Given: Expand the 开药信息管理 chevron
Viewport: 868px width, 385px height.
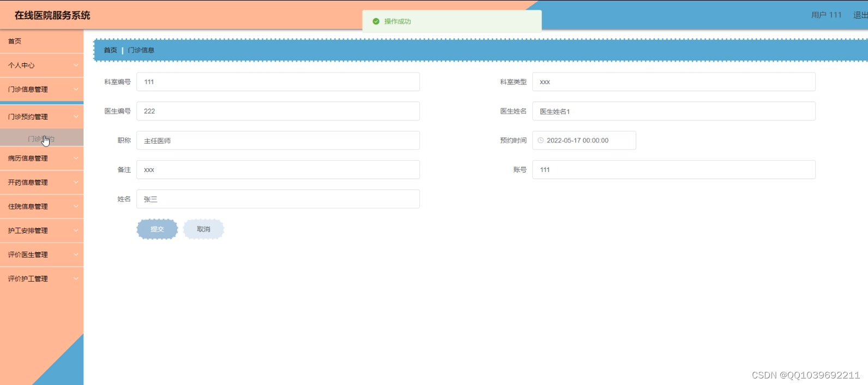Looking at the screenshot, I should tap(76, 182).
